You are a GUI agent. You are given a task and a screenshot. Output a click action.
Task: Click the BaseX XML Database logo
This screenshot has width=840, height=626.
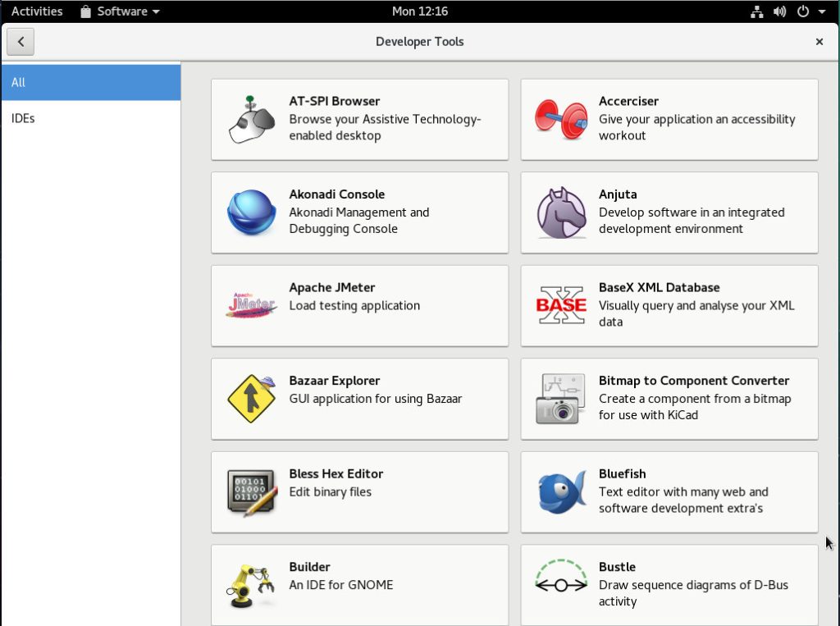tap(560, 305)
